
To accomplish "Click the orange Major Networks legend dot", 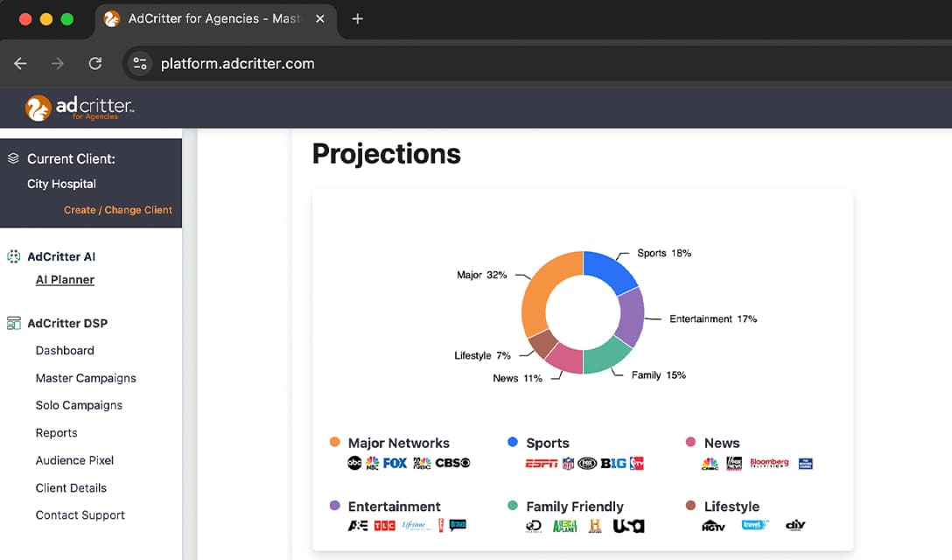I will click(x=334, y=443).
